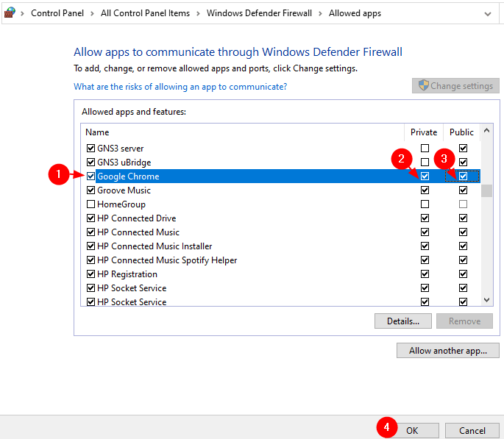This screenshot has height=439, width=504.
Task: Select the Allowed apps breadcrumb
Action: (x=355, y=13)
